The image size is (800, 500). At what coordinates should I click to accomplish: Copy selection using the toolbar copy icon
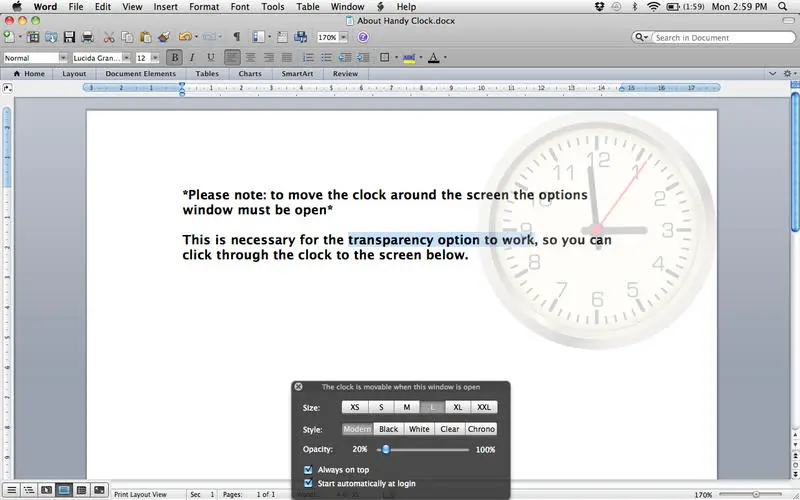click(127, 37)
